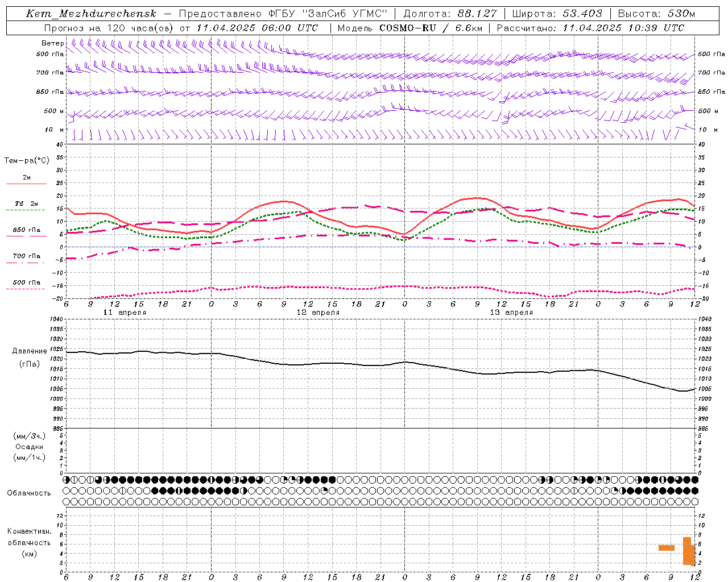This screenshot has height=582, width=728.
Task: Click the 'Рассчитано: 11.04.2025 10:39 UTC' text
Action: [590, 28]
